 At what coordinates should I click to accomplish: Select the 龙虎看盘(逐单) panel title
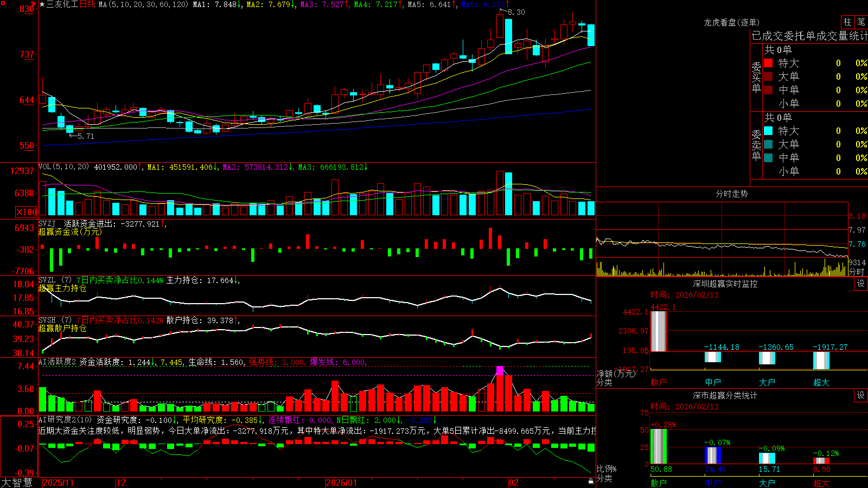(732, 22)
